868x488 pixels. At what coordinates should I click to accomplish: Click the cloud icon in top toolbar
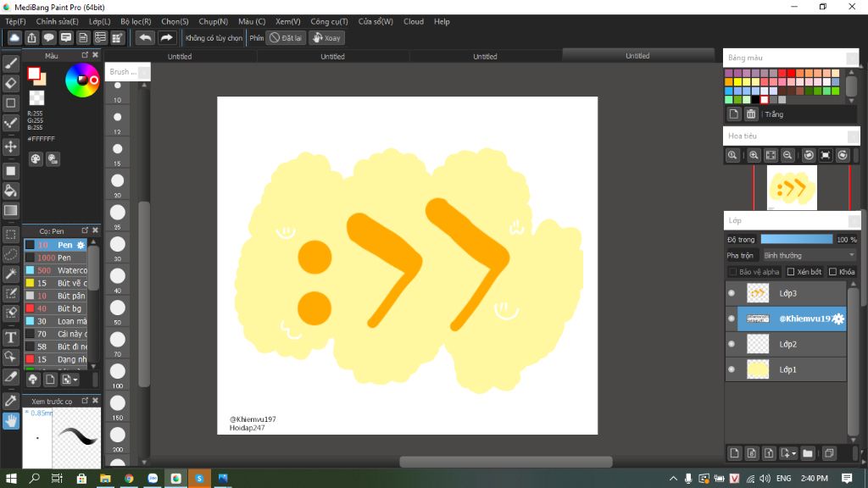[x=14, y=37]
